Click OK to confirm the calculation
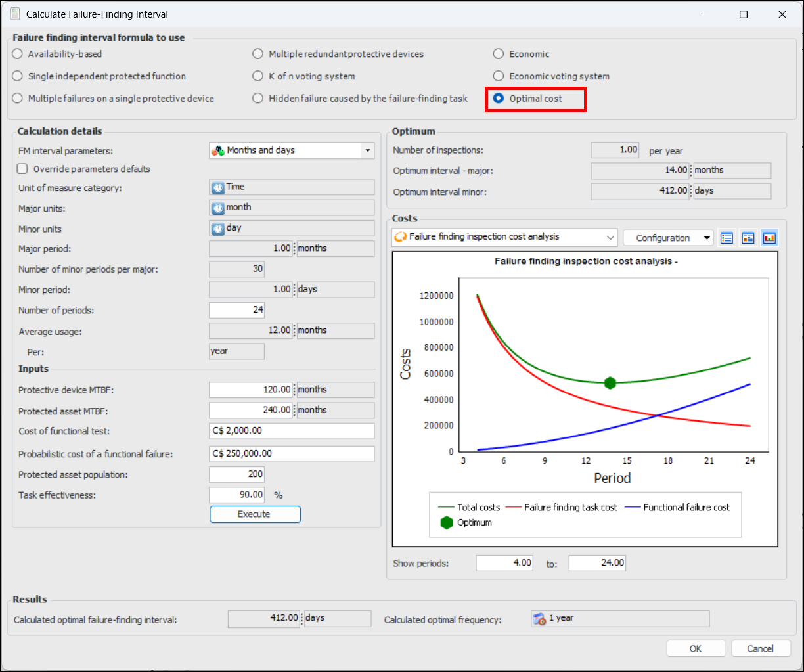This screenshot has height=672, width=804. tap(696, 648)
